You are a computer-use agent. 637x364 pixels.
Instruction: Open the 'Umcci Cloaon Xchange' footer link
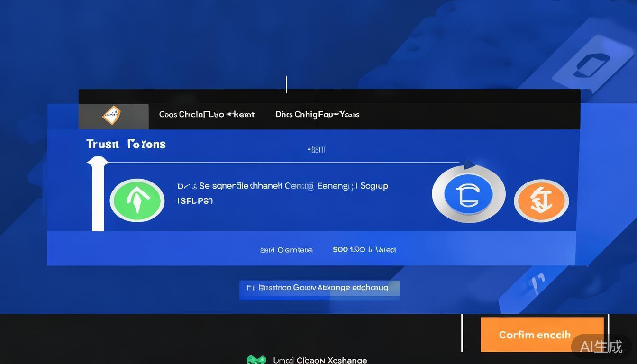[320, 360]
